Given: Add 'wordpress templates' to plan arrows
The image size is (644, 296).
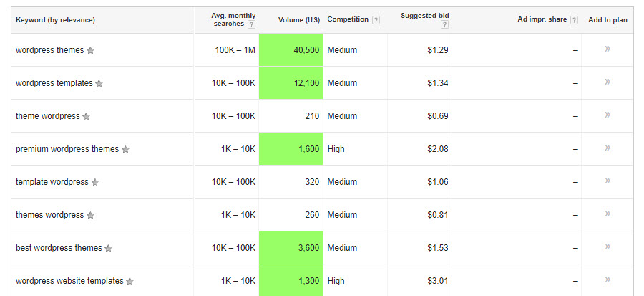Looking at the screenshot, I should tap(608, 82).
